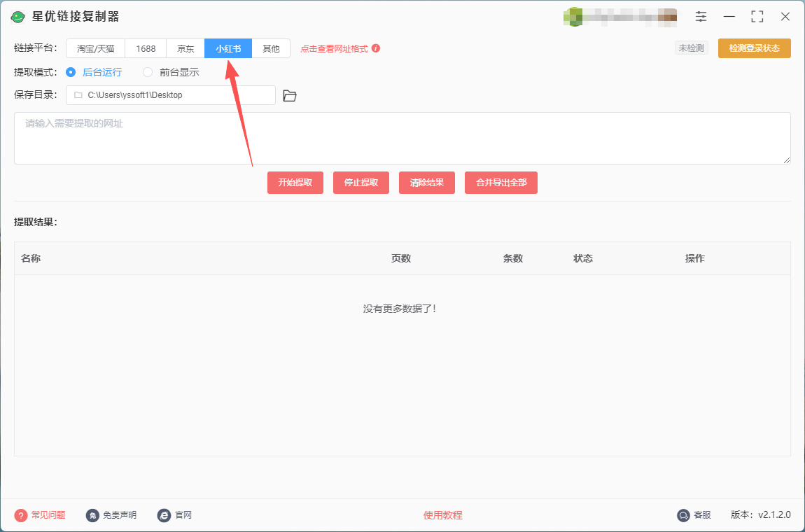Click the 未检测 status badge

(x=692, y=48)
